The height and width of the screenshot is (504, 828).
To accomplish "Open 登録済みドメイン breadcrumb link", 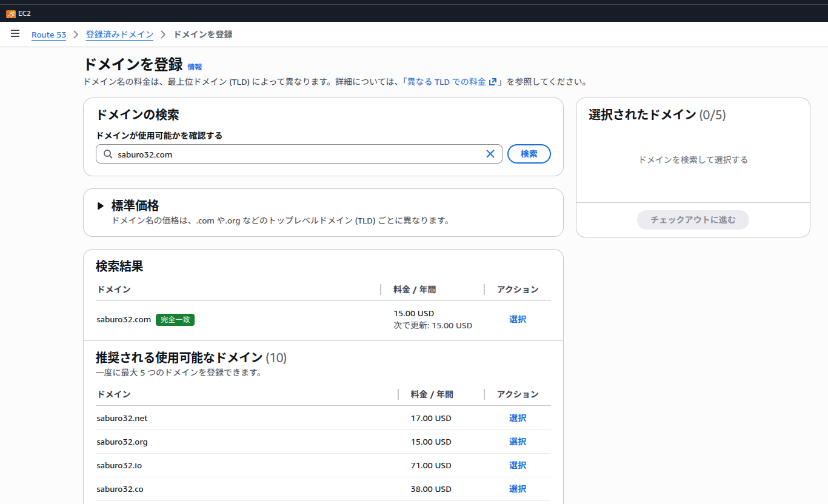I will (119, 35).
